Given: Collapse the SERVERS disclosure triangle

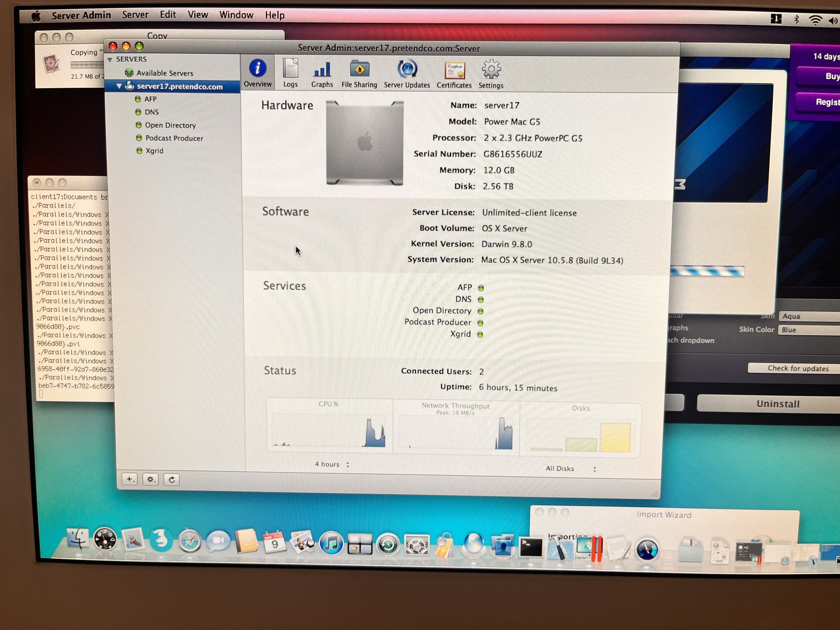Looking at the screenshot, I should point(110,60).
